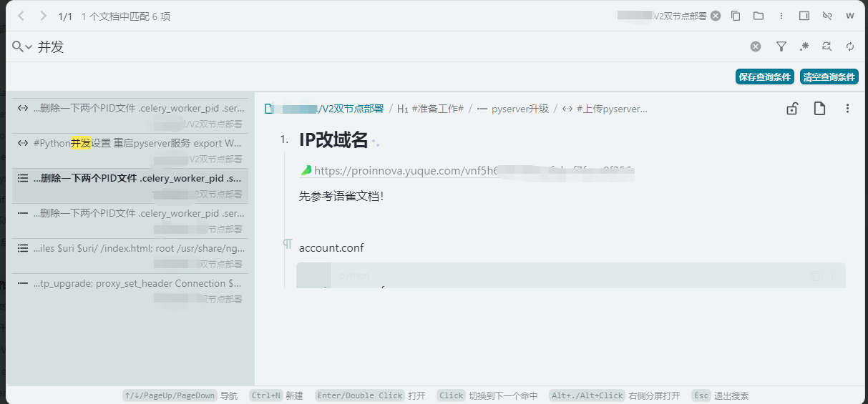The width and height of the screenshot is (868, 404).
Task: Refresh the search results
Action: 850,46
